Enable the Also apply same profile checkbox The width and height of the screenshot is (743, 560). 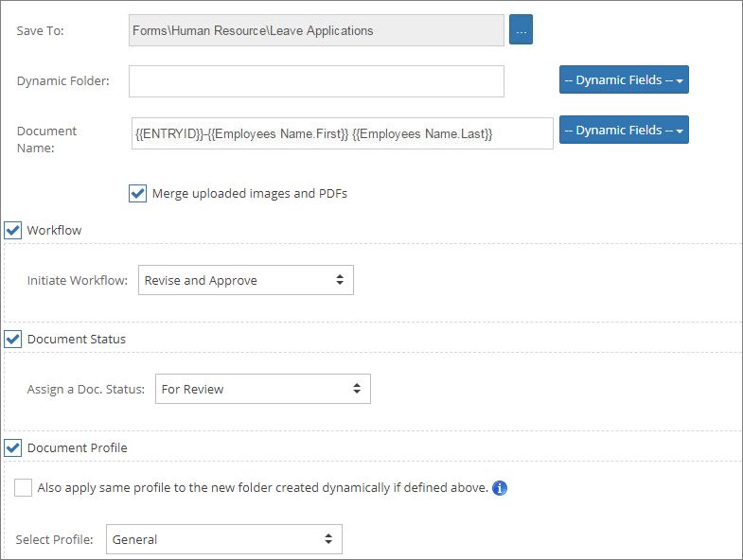(24, 488)
